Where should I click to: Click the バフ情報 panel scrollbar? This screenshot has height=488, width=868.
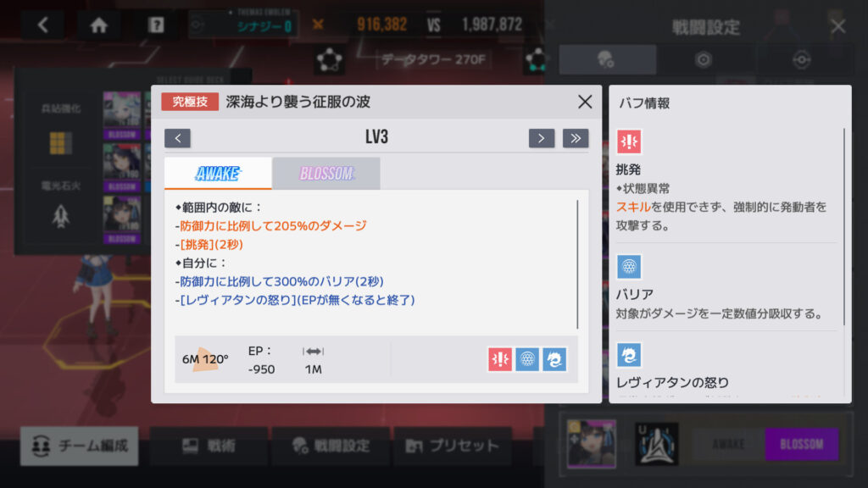click(844, 227)
